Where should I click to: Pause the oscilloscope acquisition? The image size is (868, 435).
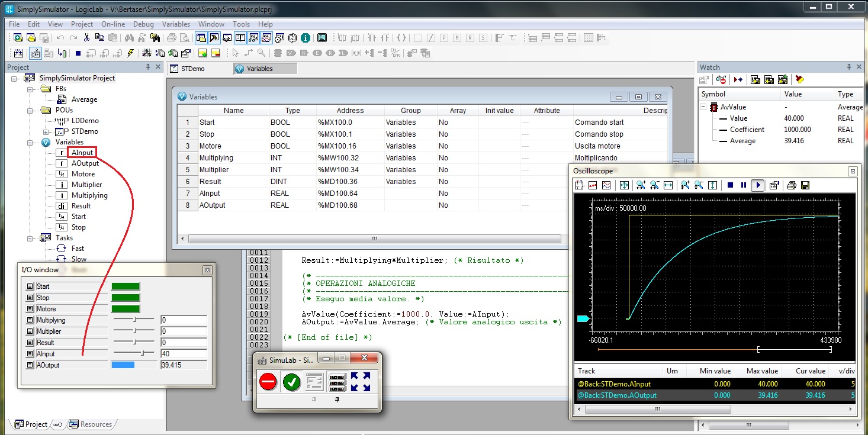coord(744,185)
